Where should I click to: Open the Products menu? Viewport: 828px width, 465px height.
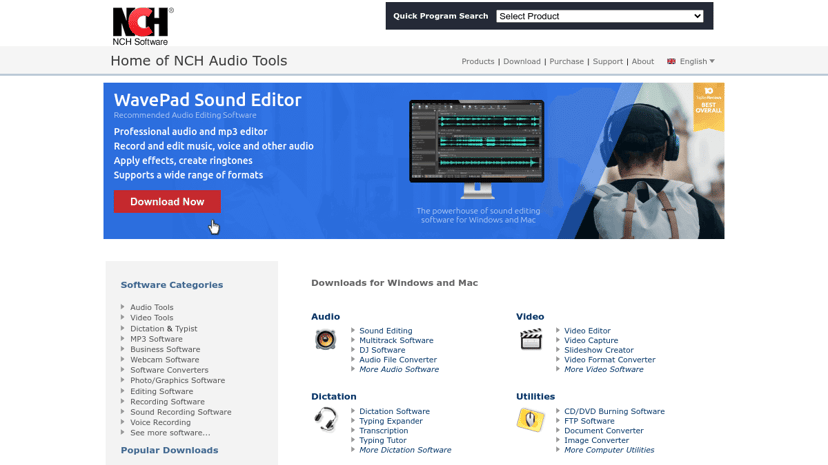(x=477, y=61)
